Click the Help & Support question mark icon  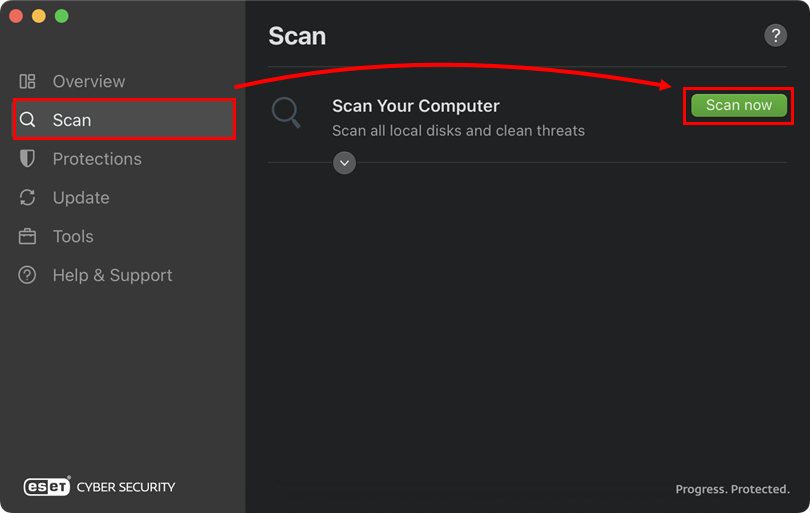(28, 275)
